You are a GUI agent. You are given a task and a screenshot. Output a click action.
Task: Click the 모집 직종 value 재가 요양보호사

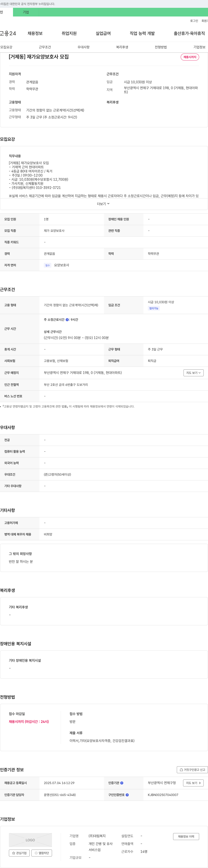pos(54,231)
